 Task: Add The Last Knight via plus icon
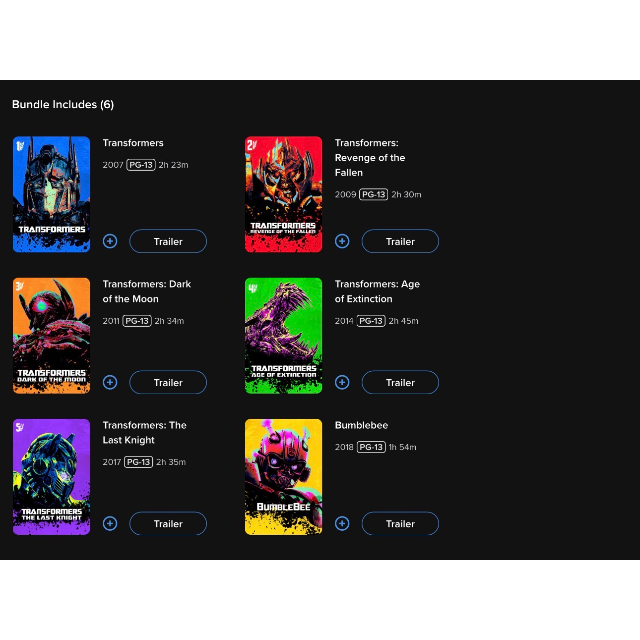click(x=110, y=523)
